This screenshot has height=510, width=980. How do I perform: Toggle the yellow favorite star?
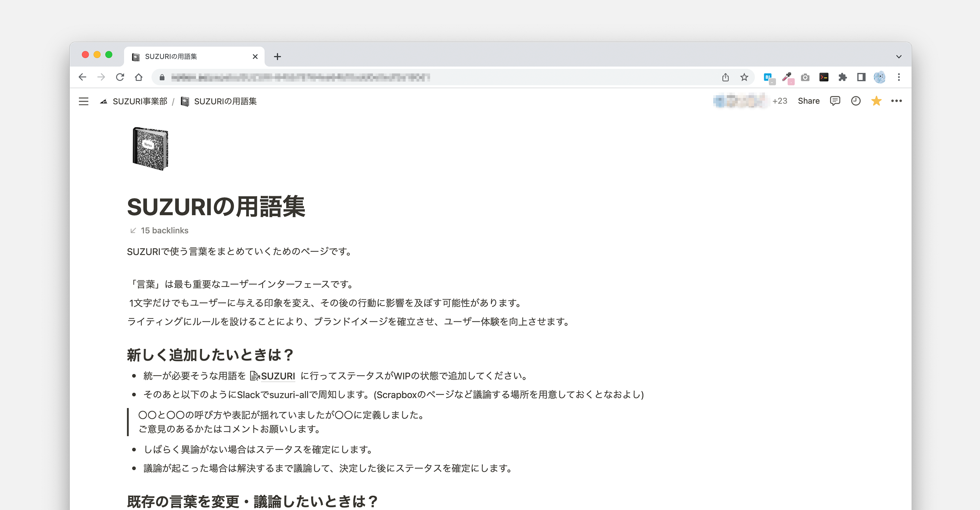pos(876,101)
